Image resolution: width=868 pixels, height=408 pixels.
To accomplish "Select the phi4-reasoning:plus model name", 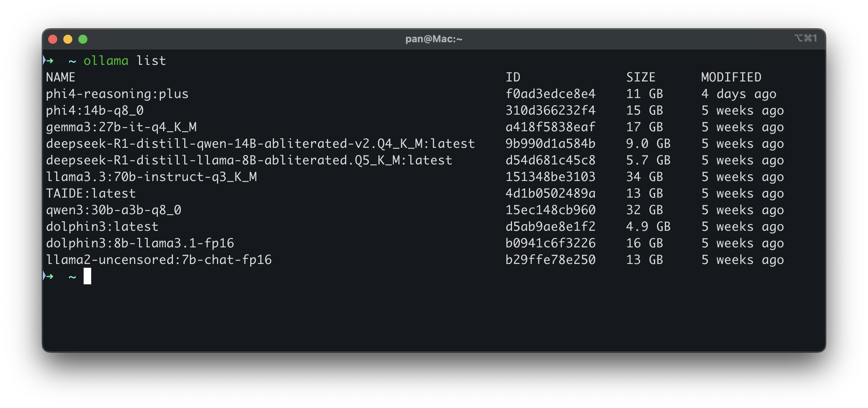I will pyautogui.click(x=117, y=94).
